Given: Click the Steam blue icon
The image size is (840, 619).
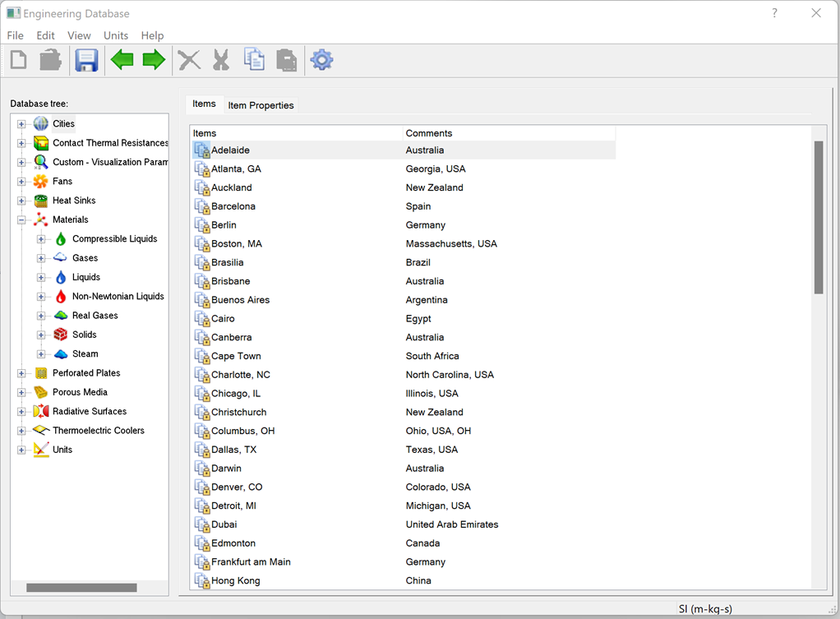Looking at the screenshot, I should pyautogui.click(x=61, y=353).
